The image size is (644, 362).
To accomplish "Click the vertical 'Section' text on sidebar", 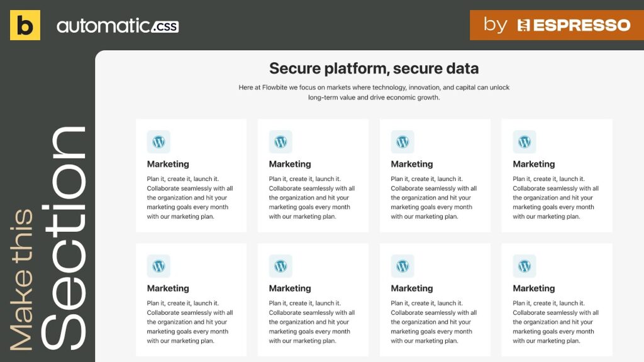I will click(64, 238).
